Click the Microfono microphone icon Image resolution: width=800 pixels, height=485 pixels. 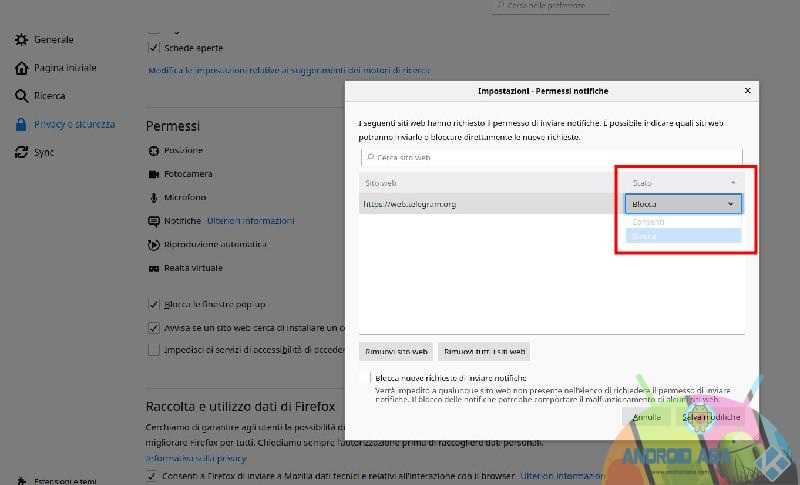point(154,197)
